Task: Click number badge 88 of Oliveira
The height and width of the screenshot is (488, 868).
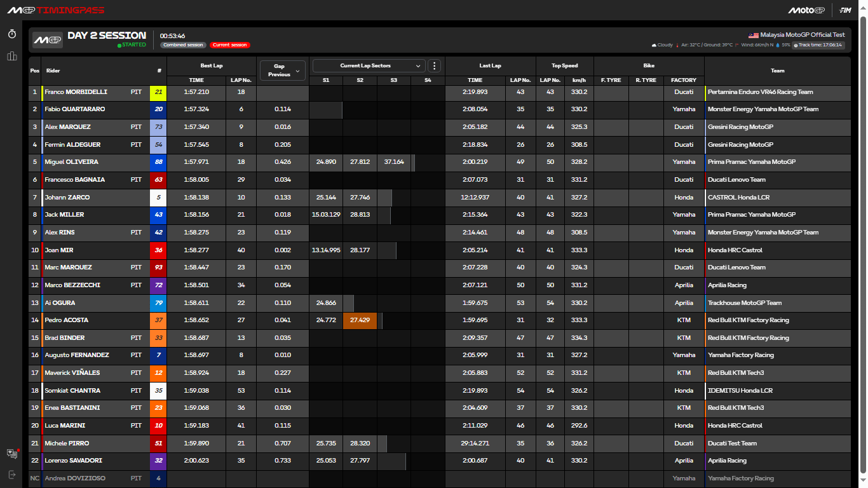Action: 158,162
